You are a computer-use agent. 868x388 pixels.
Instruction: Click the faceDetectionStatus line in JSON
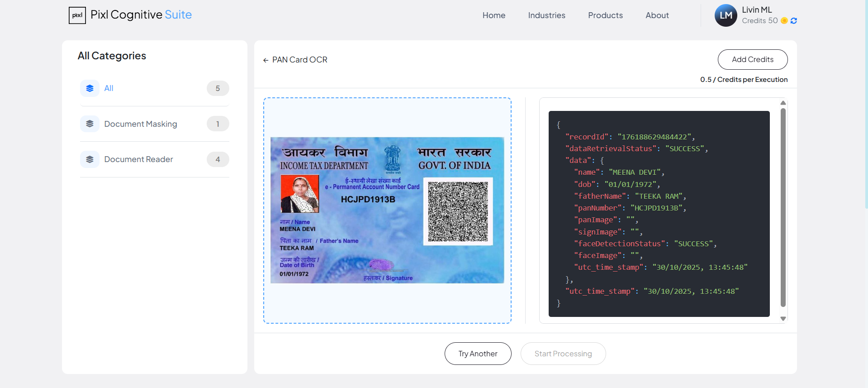(645, 244)
